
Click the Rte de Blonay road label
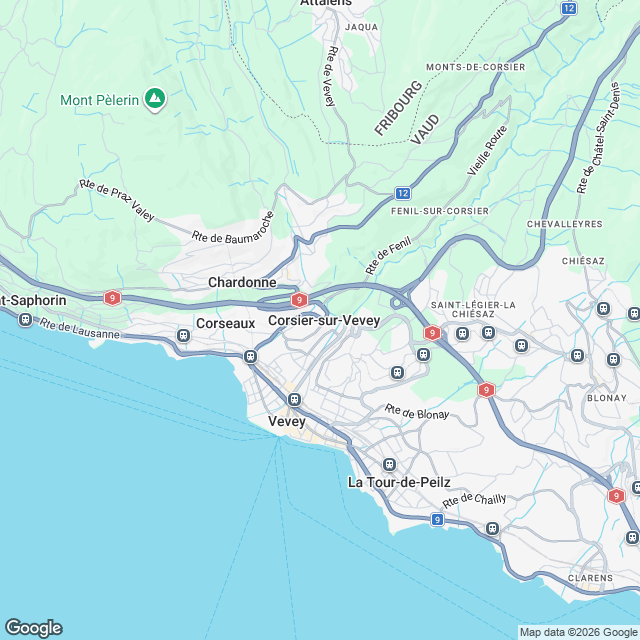pyautogui.click(x=417, y=412)
